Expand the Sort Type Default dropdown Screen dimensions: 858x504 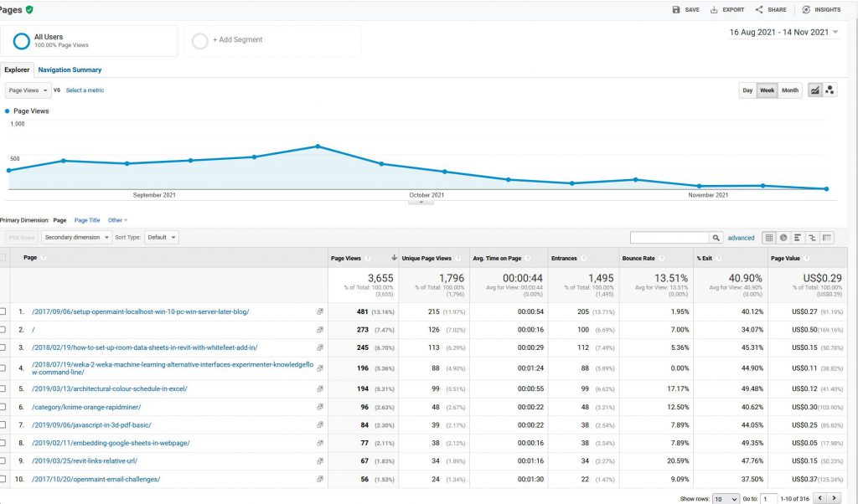pyautogui.click(x=162, y=237)
